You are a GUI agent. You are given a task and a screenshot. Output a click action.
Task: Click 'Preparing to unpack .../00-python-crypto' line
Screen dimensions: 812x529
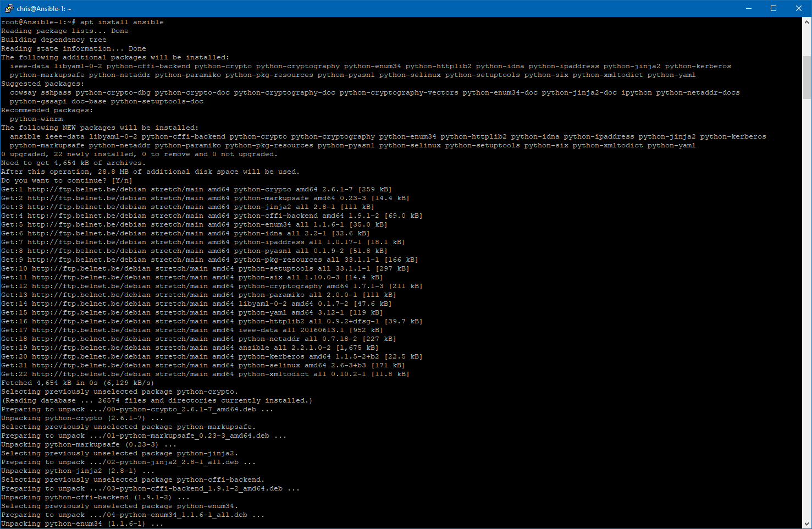pos(137,409)
